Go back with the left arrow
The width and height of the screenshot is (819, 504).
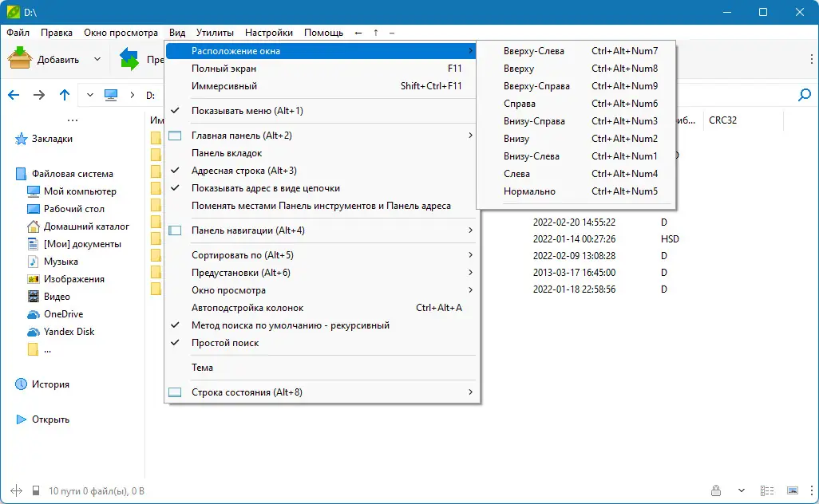14,95
